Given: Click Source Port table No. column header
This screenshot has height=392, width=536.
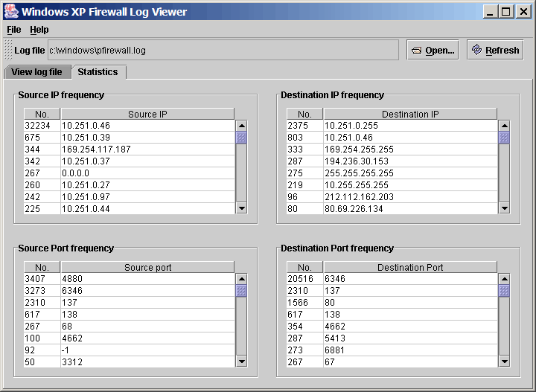Looking at the screenshot, I should [x=42, y=267].
